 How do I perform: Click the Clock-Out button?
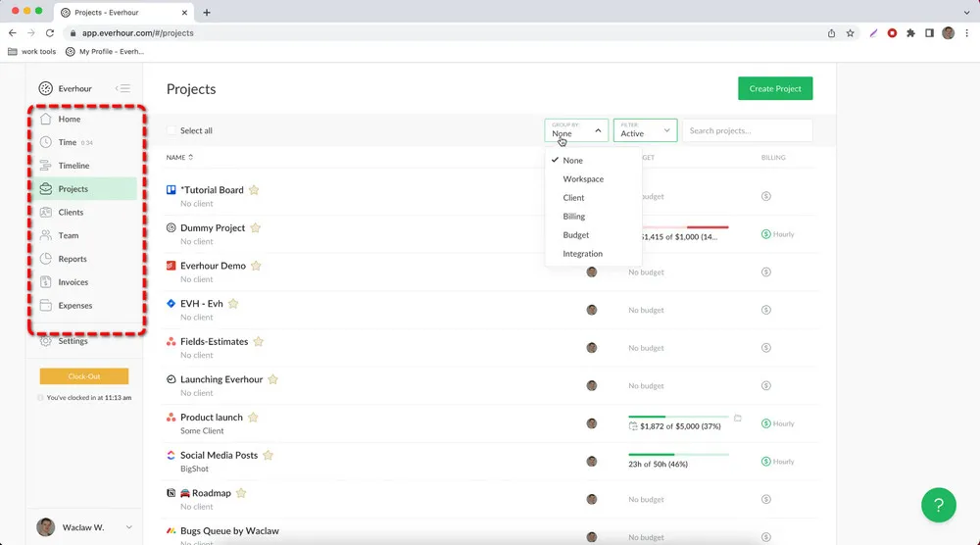(x=83, y=376)
